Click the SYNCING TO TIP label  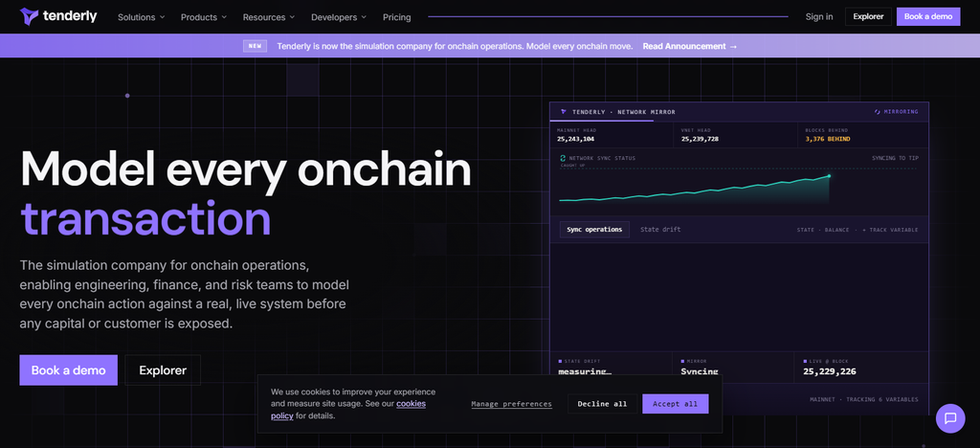pyautogui.click(x=895, y=158)
